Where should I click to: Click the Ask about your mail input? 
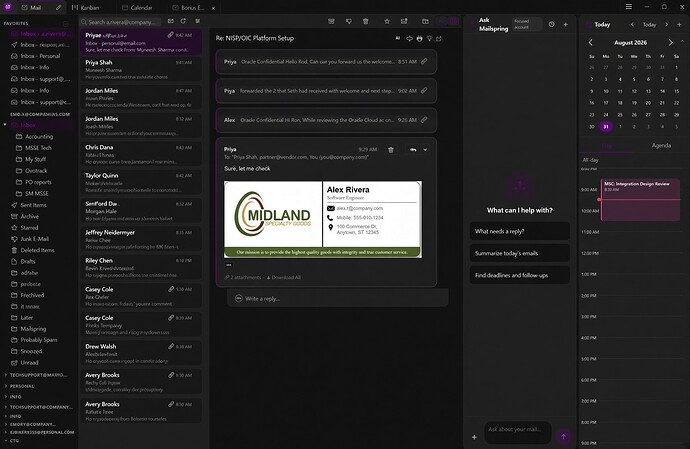click(x=518, y=433)
